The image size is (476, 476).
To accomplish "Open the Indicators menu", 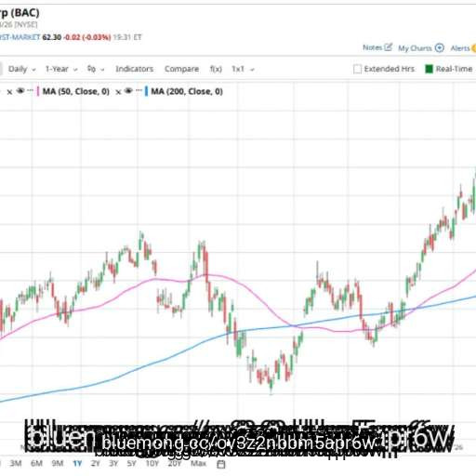I will 135,69.
